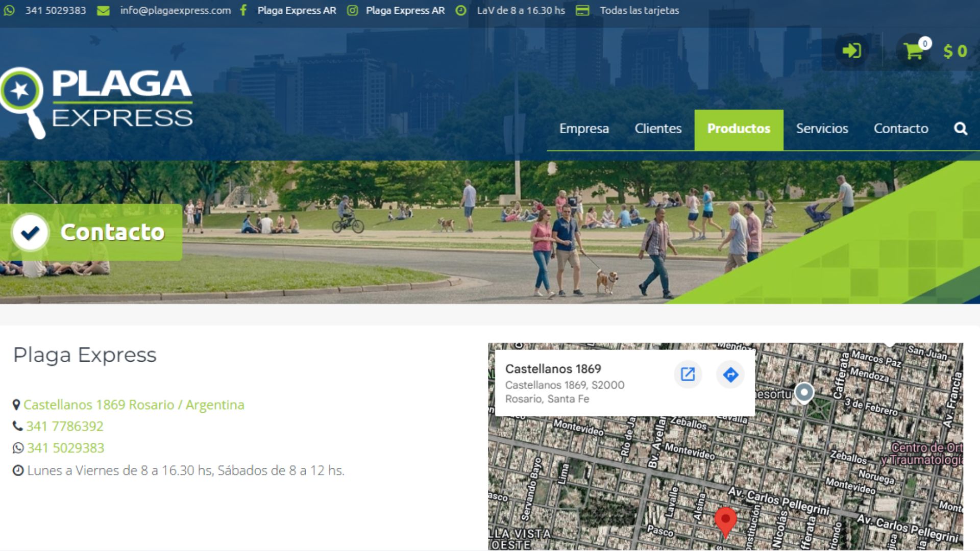980x551 pixels.
Task: Click the Plaga Express logo
Action: pyautogui.click(x=96, y=103)
